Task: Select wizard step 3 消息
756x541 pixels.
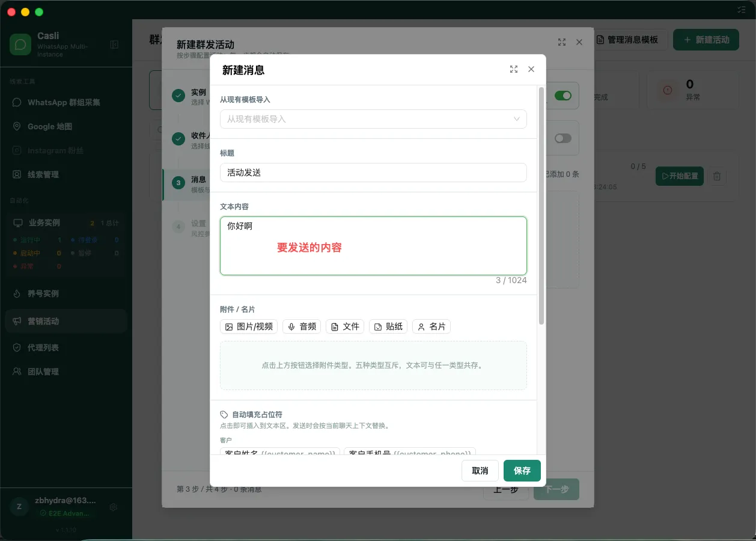Action: pos(186,183)
